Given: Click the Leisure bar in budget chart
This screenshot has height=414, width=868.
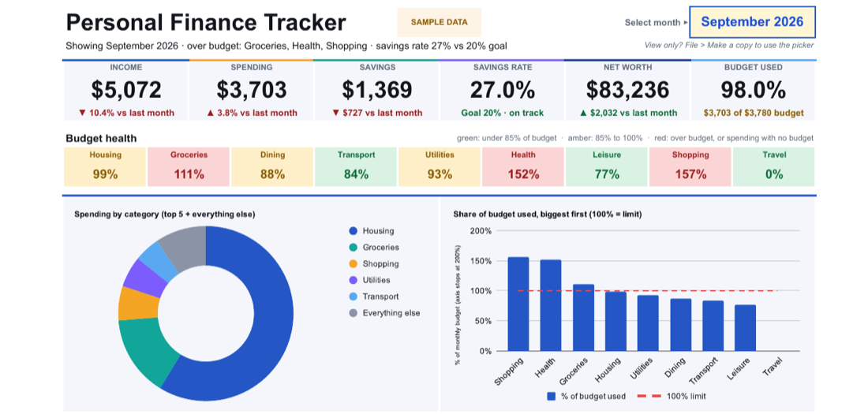Looking at the screenshot, I should (x=746, y=328).
